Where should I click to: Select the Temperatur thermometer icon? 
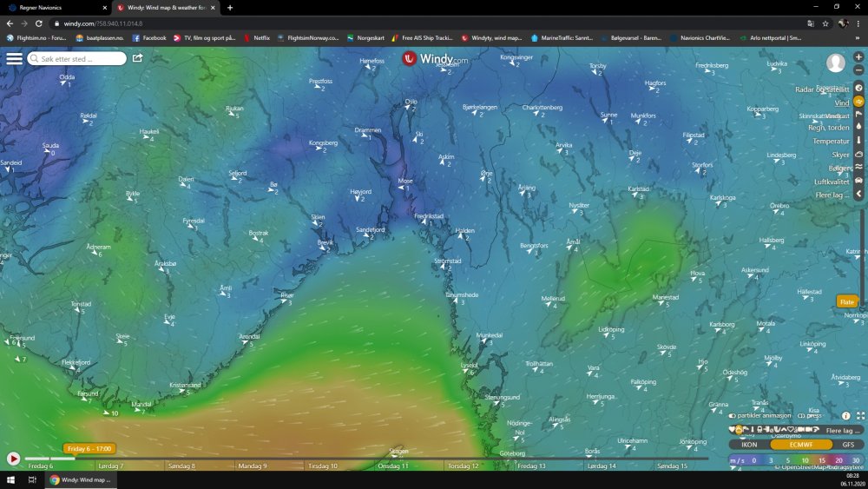pyautogui.click(x=858, y=141)
